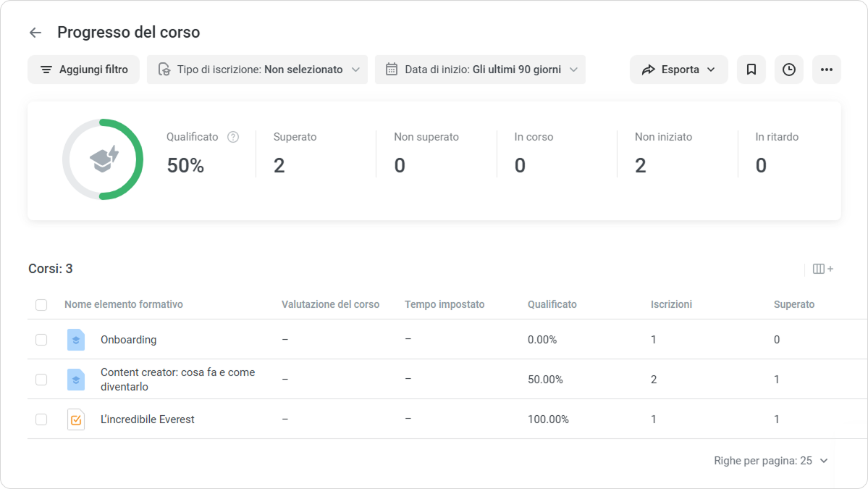Click the Aggiungi filtro button
Screen dimensions: 868x489
tap(84, 70)
